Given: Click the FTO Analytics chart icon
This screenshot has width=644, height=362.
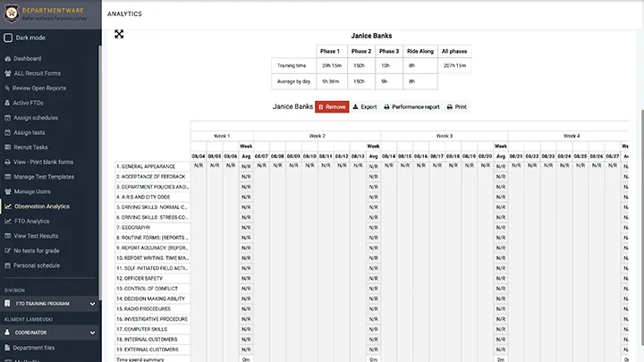Looking at the screenshot, I should [x=7, y=221].
